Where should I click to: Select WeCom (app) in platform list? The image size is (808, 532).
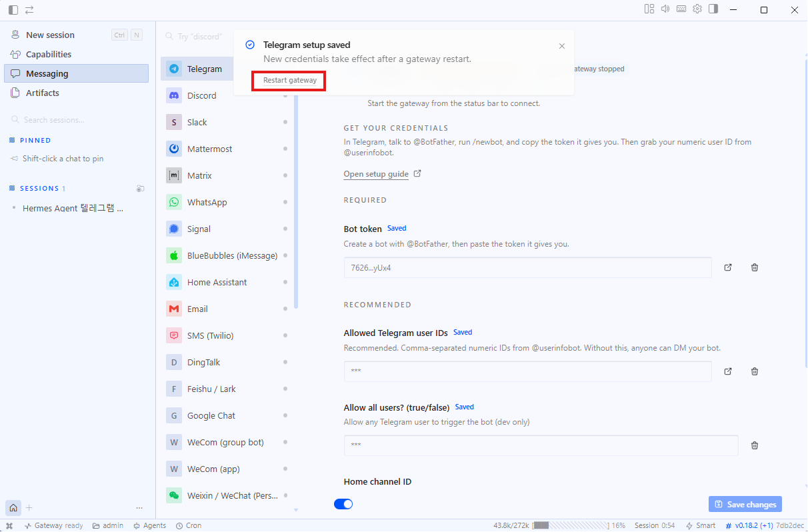click(x=227, y=469)
